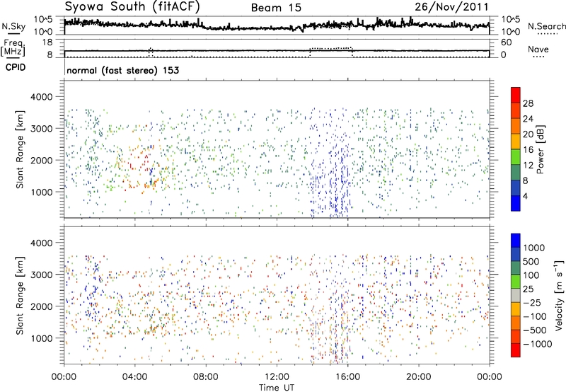Click the '-1000' velocity colorbar tick label
The height and width of the screenshot is (392, 566).
(538, 344)
